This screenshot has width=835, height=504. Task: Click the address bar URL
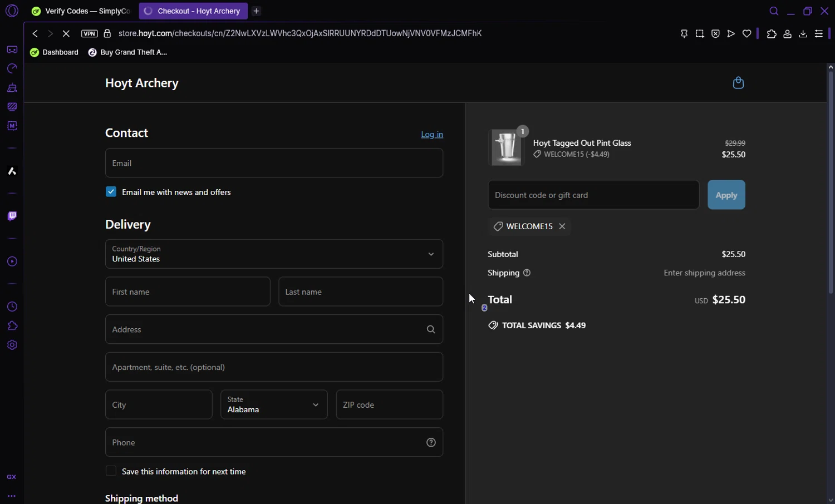[300, 33]
